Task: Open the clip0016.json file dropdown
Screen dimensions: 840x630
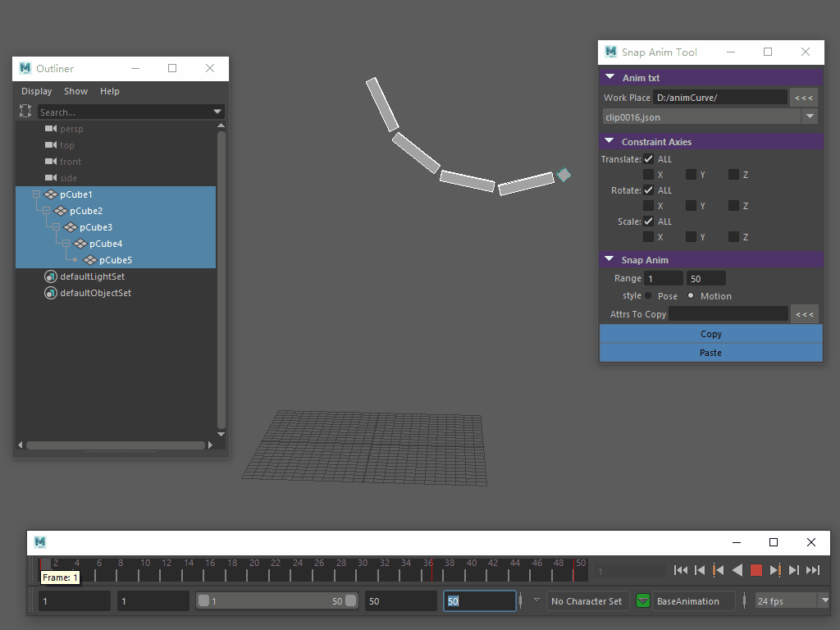Action: [x=810, y=117]
